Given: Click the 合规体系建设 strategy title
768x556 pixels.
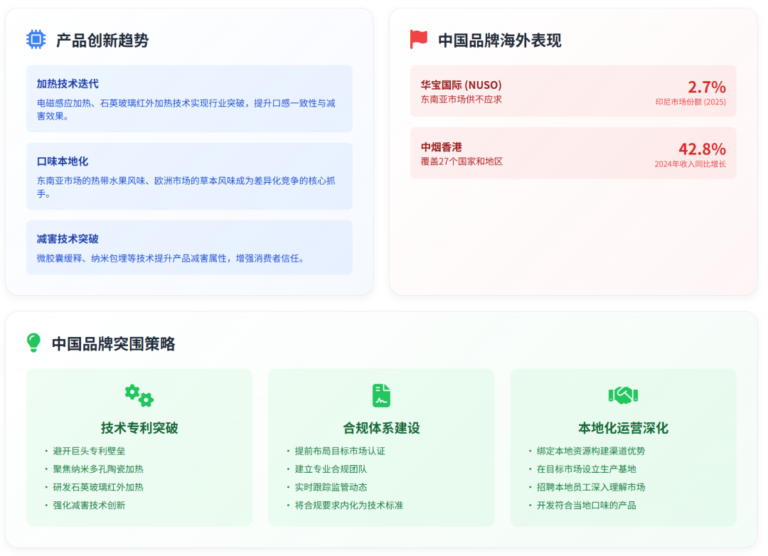Looking at the screenshot, I should click(x=381, y=428).
